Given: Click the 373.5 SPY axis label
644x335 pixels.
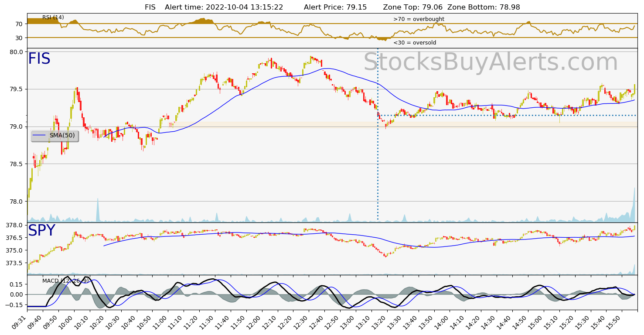Looking at the screenshot, I should click(x=14, y=263).
